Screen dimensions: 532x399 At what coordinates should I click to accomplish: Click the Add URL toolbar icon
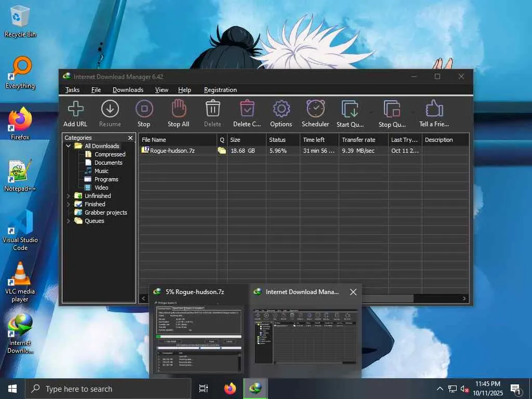[x=75, y=109]
